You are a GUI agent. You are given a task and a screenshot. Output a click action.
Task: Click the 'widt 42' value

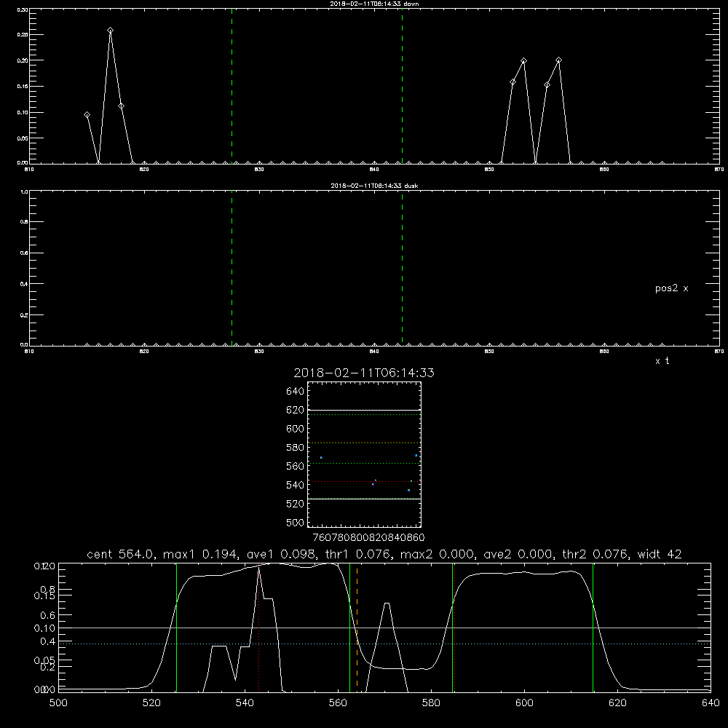660,554
